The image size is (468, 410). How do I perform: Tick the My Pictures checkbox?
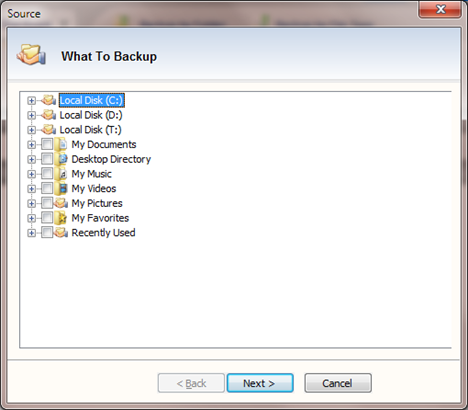pyautogui.click(x=47, y=203)
